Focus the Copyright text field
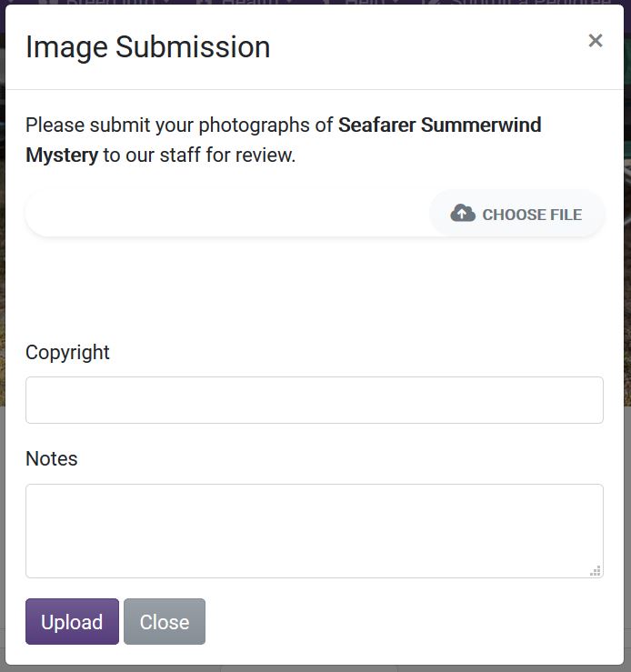631x672 pixels. pos(314,400)
